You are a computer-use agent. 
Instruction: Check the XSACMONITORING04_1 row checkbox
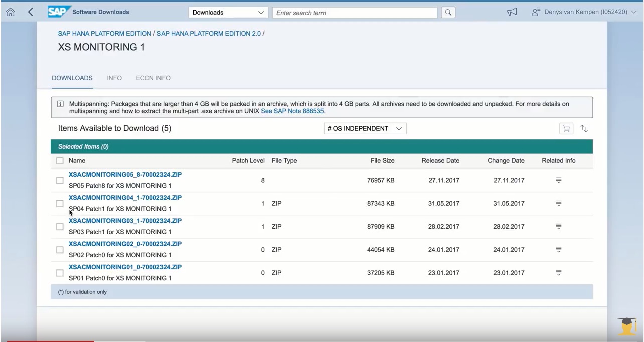point(60,203)
